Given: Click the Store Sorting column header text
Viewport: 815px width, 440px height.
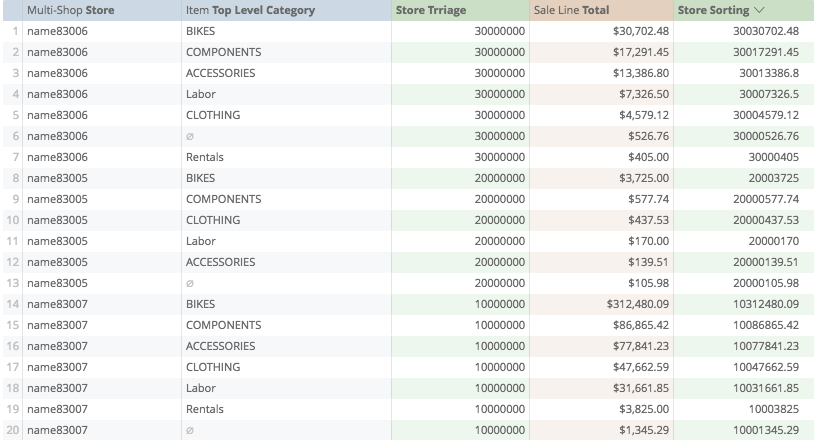Looking at the screenshot, I should click(713, 10).
